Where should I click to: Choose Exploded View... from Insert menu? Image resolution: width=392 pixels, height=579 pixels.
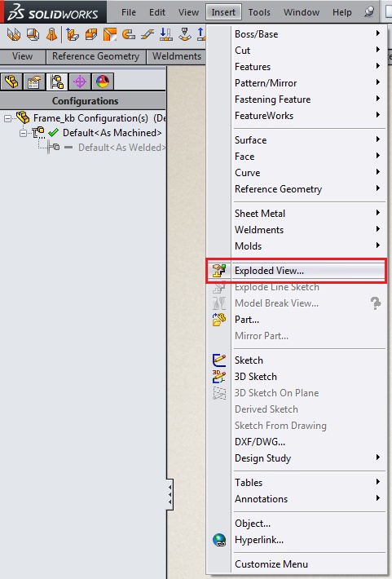(297, 271)
